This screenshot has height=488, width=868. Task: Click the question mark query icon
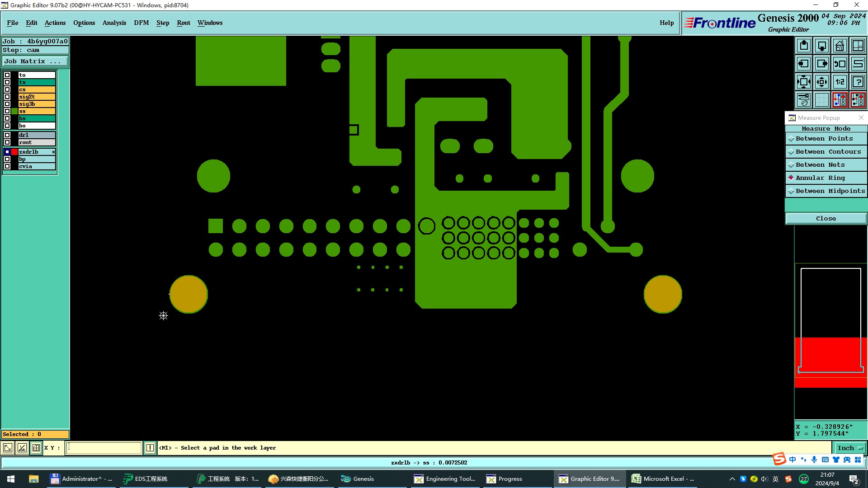(858, 82)
